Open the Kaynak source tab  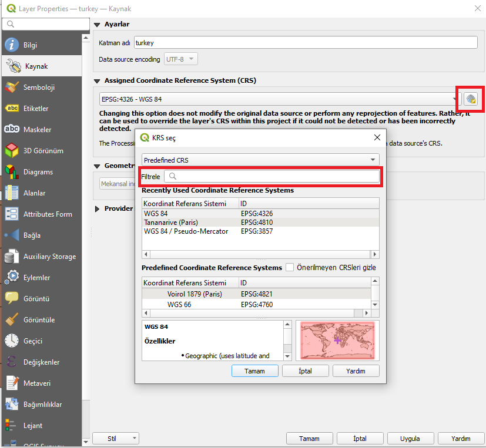(42, 66)
